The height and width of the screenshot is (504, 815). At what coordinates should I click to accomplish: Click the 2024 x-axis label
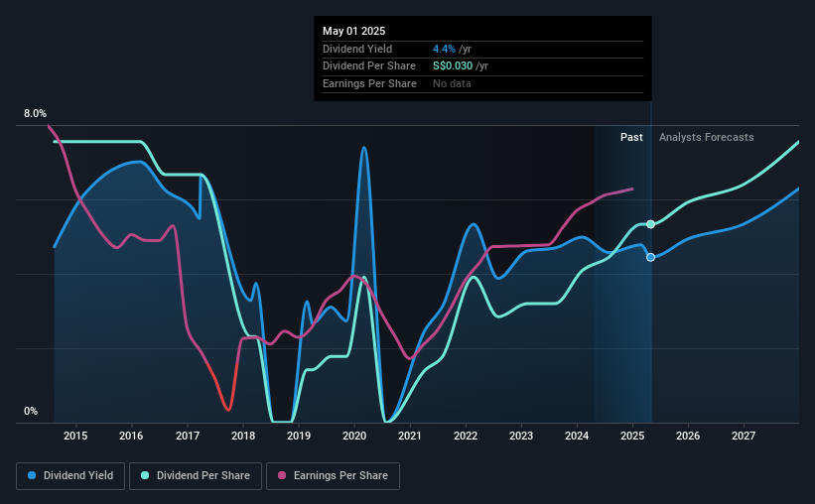point(577,436)
